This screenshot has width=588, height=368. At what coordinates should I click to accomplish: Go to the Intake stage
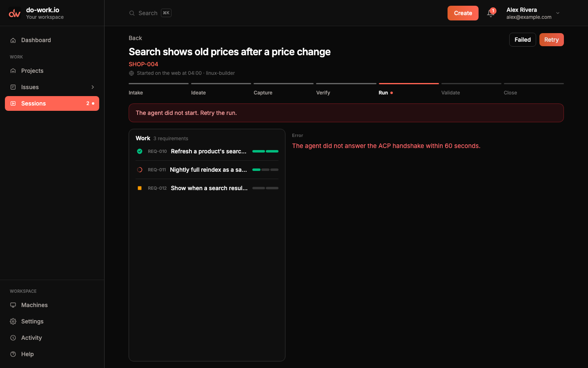[x=158, y=90]
